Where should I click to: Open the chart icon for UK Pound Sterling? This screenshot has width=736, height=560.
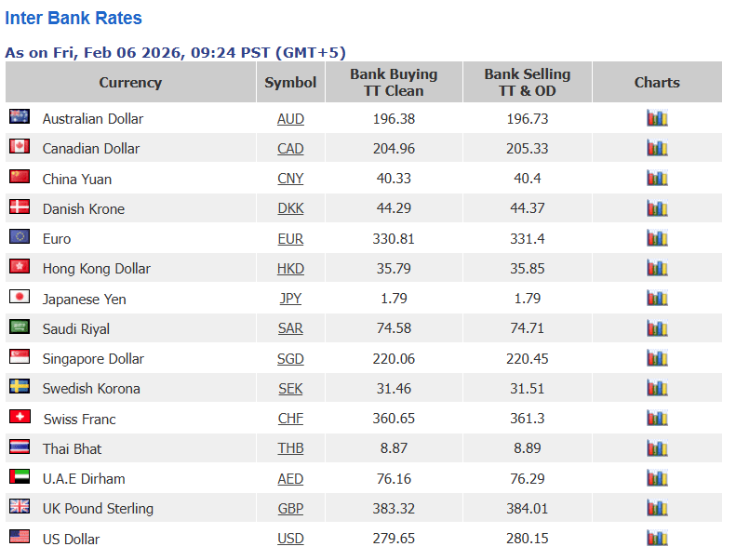[x=657, y=508]
